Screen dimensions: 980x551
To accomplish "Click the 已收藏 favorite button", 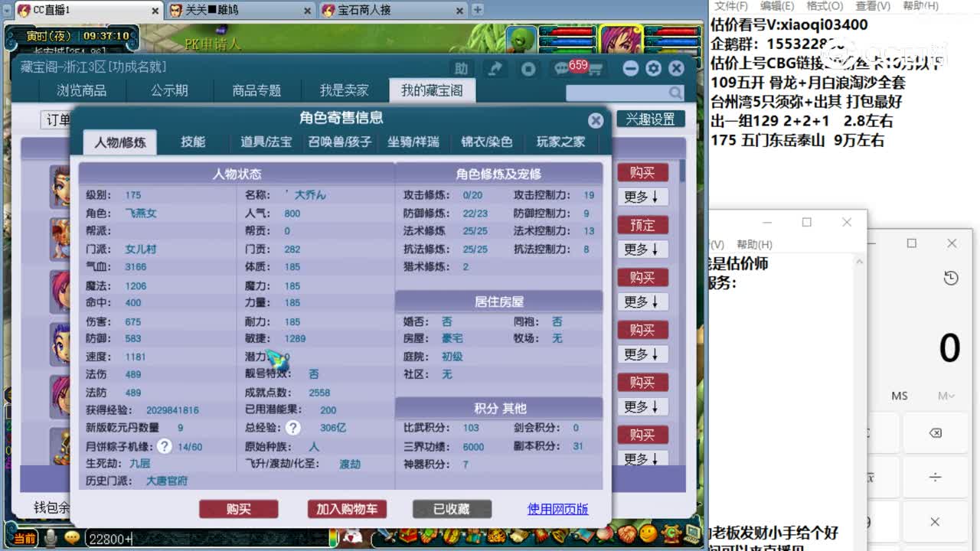I will click(452, 509).
